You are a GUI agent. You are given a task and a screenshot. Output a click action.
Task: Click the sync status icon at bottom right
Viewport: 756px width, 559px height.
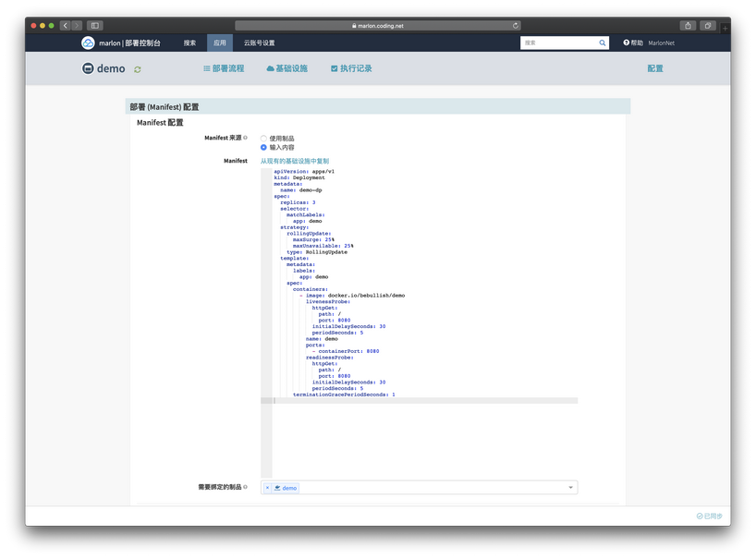699,516
